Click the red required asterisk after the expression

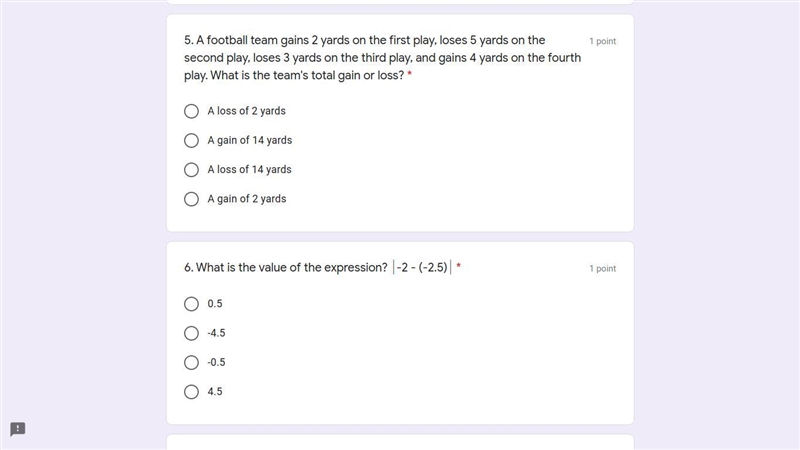(458, 266)
